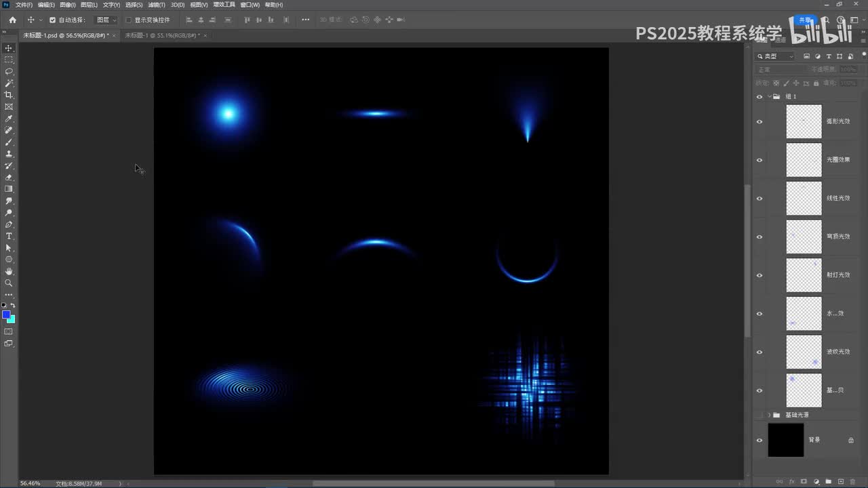Image resolution: width=868 pixels, height=488 pixels.
Task: Open the Move tool preset dropdown arrow
Action: click(x=41, y=20)
